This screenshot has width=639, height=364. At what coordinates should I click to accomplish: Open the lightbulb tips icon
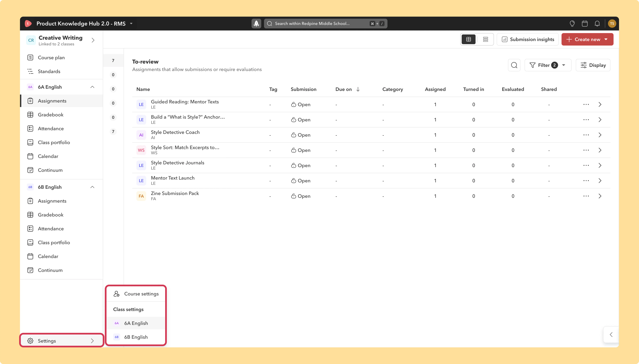click(572, 23)
